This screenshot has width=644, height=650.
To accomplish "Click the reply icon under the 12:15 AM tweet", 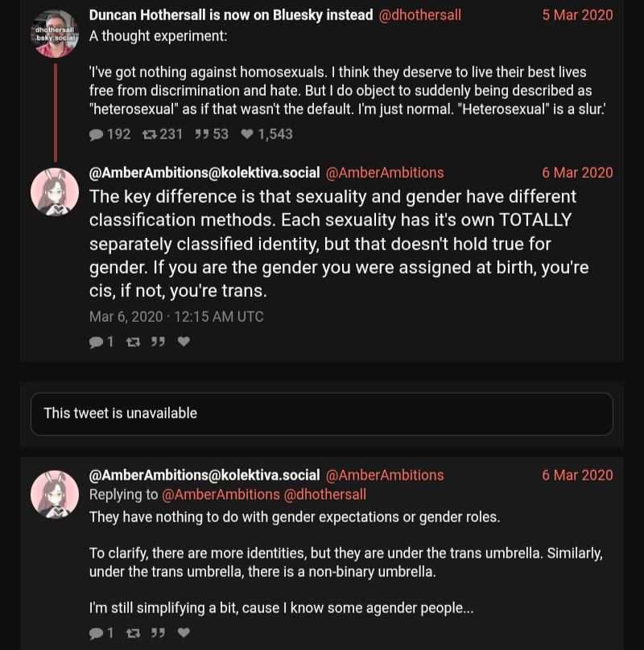I will point(97,342).
